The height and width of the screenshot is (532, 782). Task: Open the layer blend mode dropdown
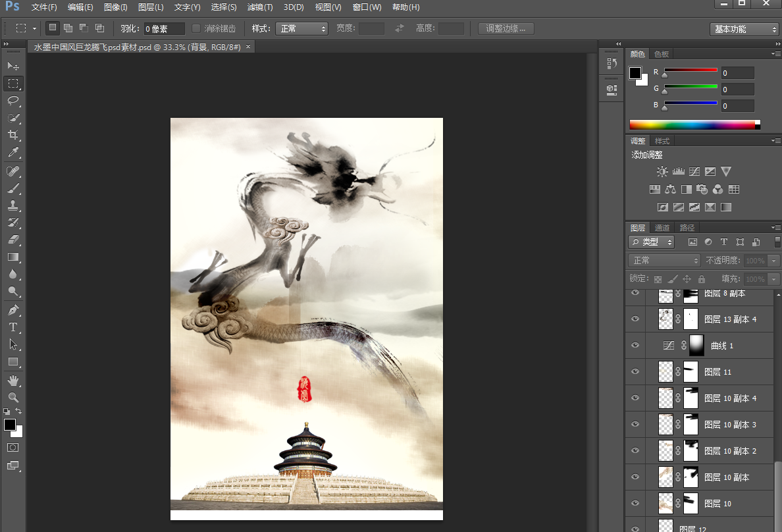point(664,260)
